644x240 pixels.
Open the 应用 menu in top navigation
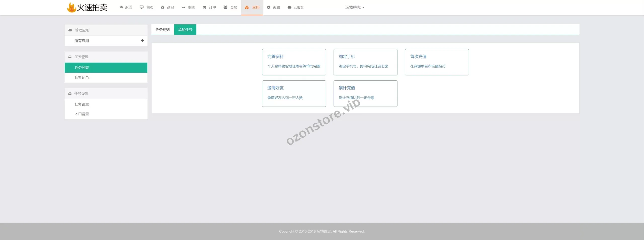point(252,8)
